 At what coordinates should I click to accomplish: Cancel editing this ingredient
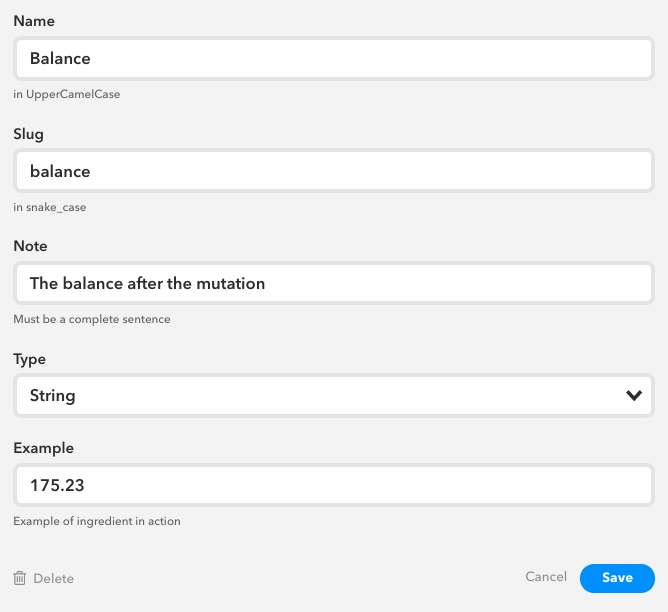(x=546, y=577)
